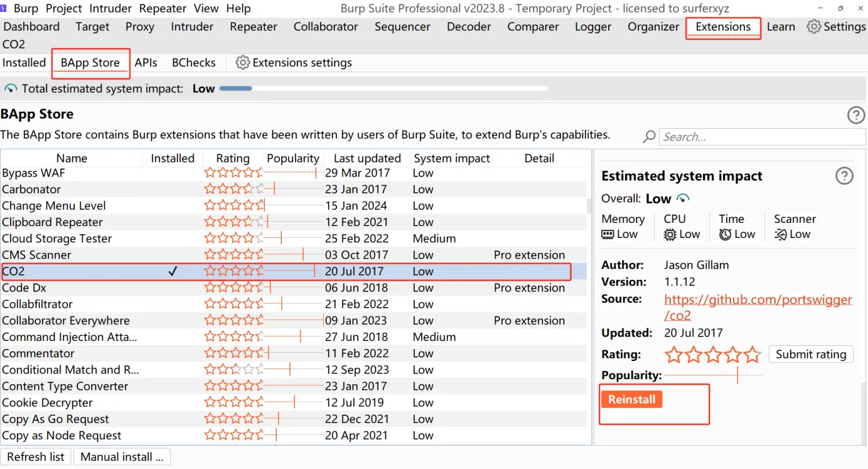Select Cookie Decrypter extension
The width and height of the screenshot is (868, 469).
(x=293, y=402)
